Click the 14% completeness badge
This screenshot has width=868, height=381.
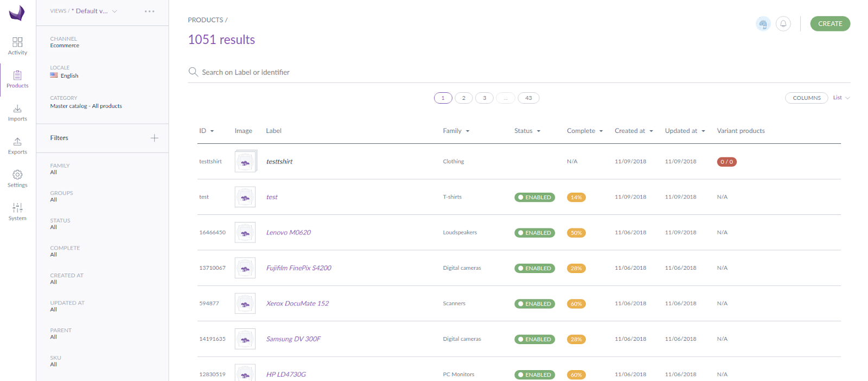[x=576, y=198]
